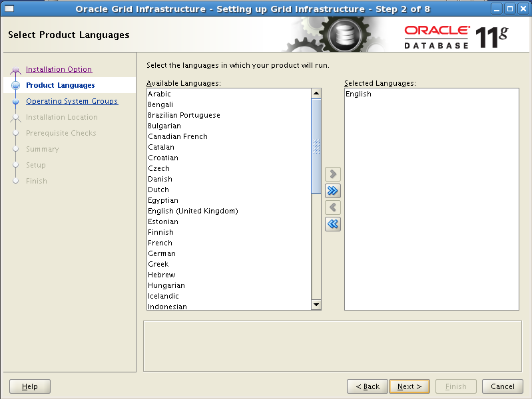Highlight Hebrew in Available Languages
This screenshot has height=399, width=532.
click(x=229, y=275)
